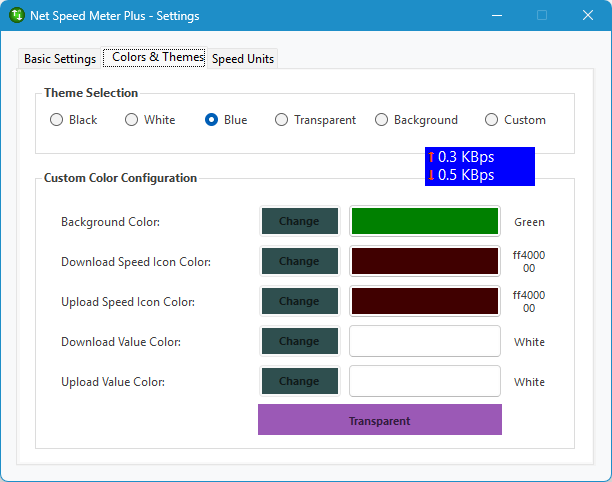Click the Colors & Themes tab
Screen dimensions: 612x482
(x=157, y=58)
